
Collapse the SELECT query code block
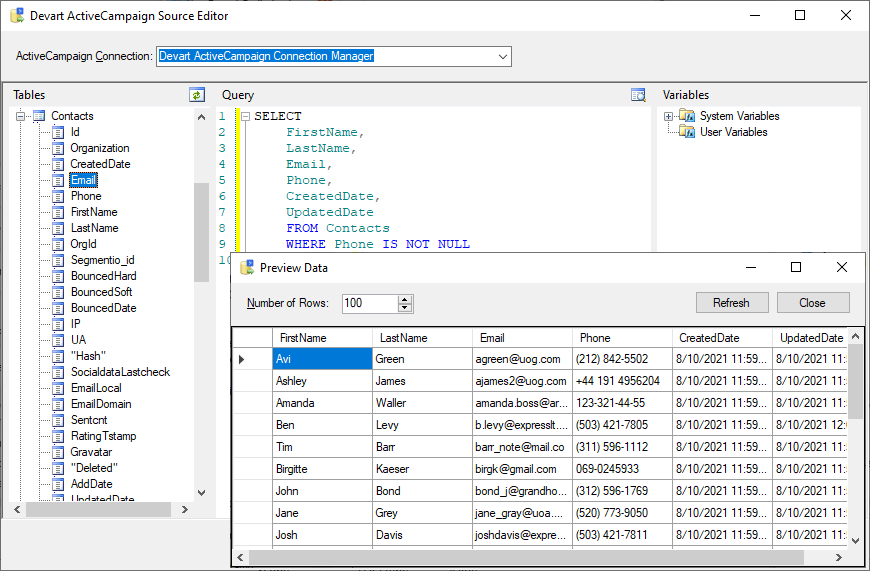point(245,116)
